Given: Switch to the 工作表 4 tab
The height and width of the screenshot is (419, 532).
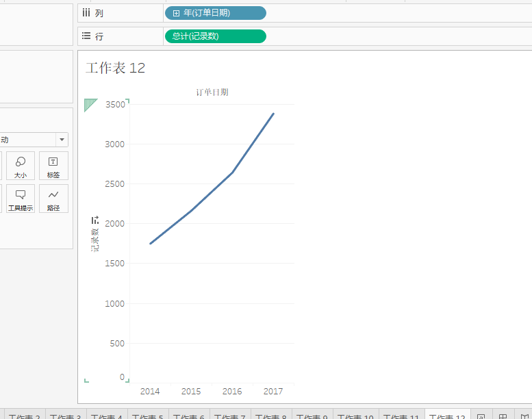Looking at the screenshot, I should [x=107, y=416].
